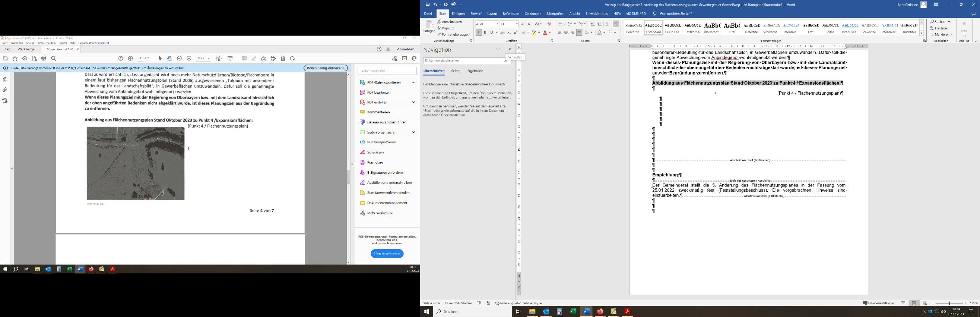
Task: Select the hand tool in Acrobat toolbar
Action: (x=170, y=58)
